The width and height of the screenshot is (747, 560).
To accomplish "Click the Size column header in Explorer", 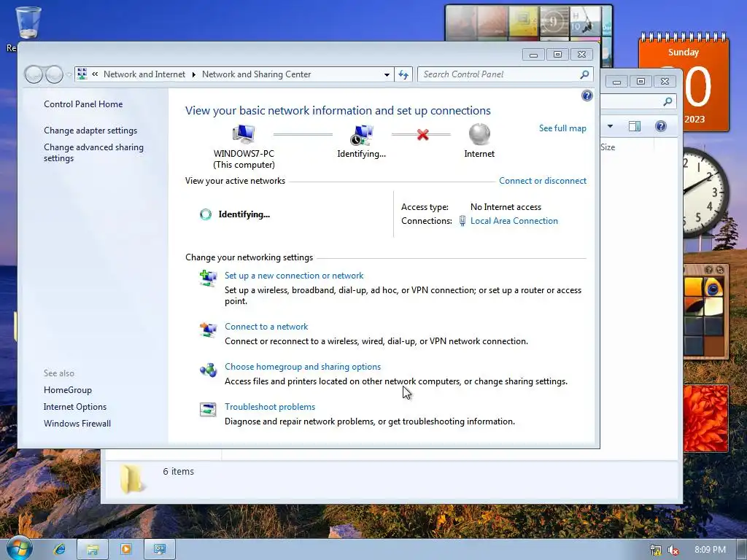I will click(x=608, y=147).
